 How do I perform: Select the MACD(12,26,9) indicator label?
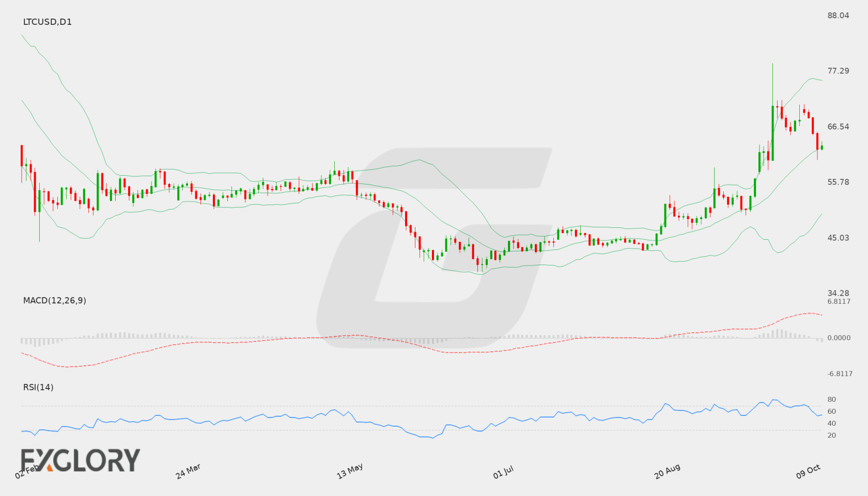[55, 300]
